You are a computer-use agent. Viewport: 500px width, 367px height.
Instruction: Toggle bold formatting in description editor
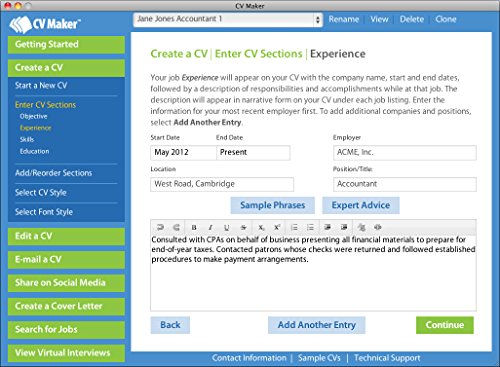[194, 228]
